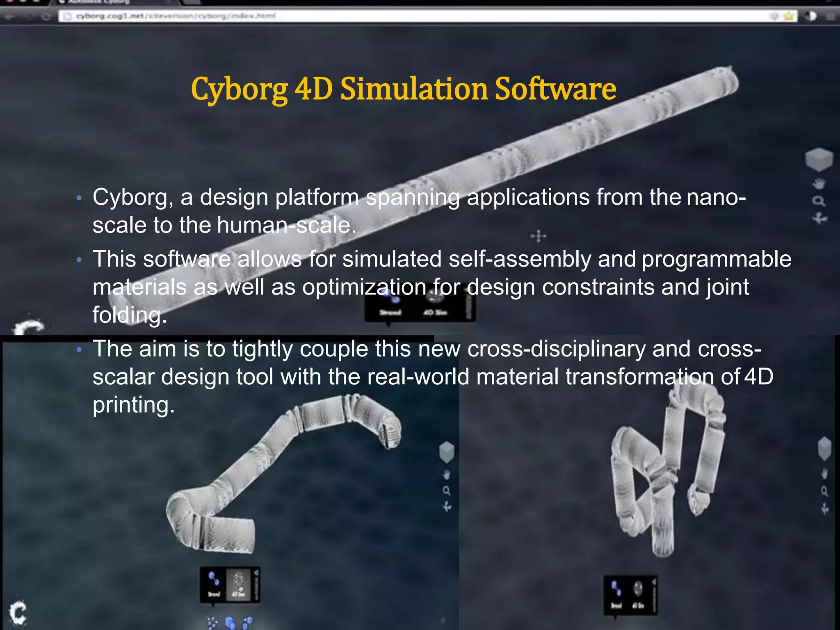840x630 pixels.
Task: Select the zoom magnifier beside the folded strand
Action: pos(824,491)
